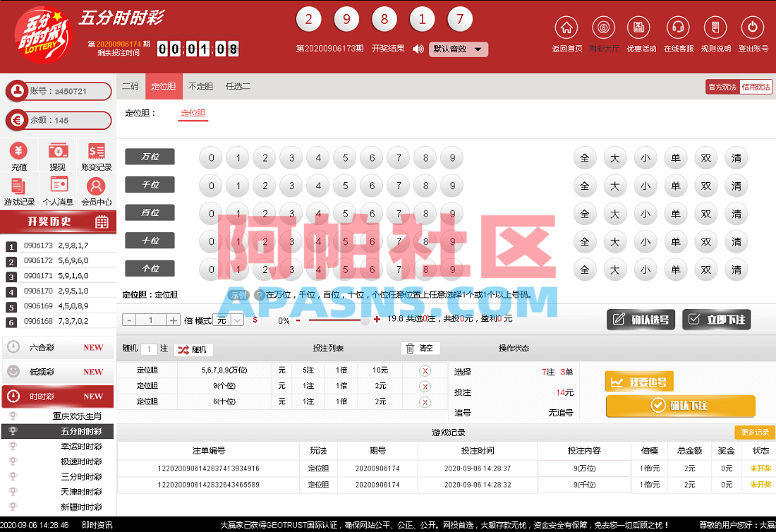776x532 pixels.
Task: View the 规则说明 rules icon
Action: [x=715, y=27]
